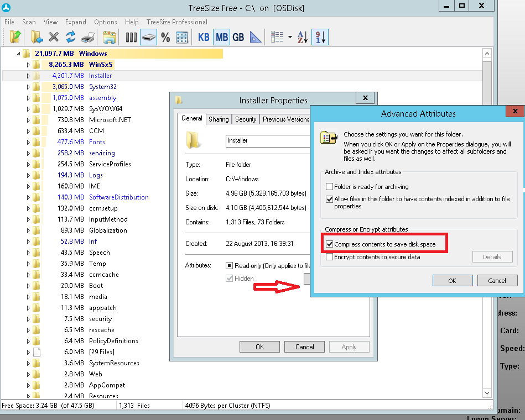The width and height of the screenshot is (525, 420).
Task: Show sizes in MB
Action: pos(222,37)
